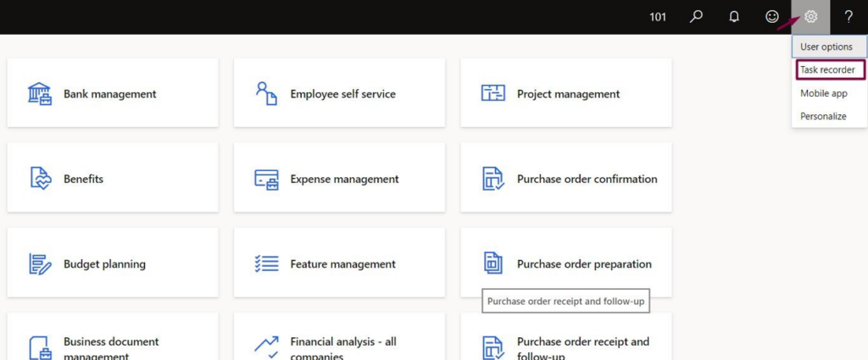Click Purchase order receipt and follow-up label
The image size is (868, 360).
click(583, 348)
